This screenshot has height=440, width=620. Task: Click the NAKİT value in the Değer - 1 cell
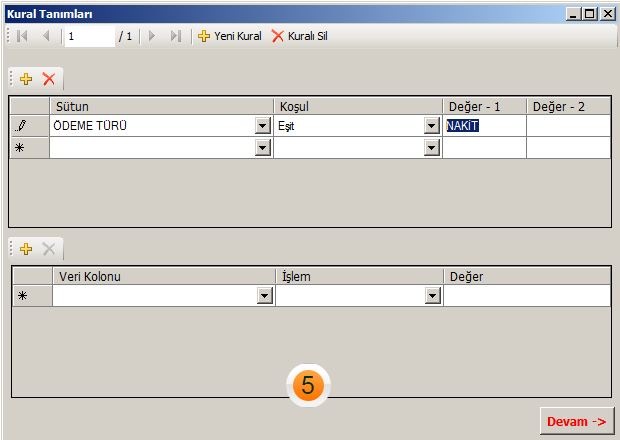tap(462, 126)
